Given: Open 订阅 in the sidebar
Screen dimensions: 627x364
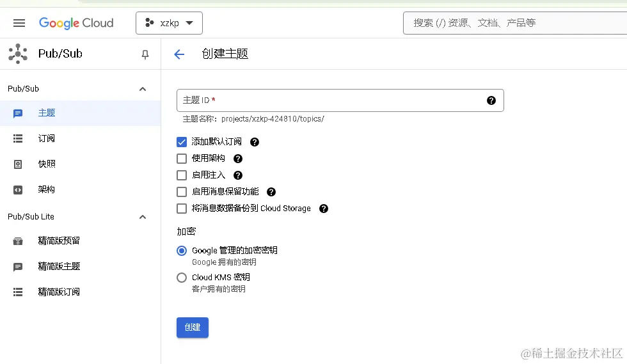Looking at the screenshot, I should pyautogui.click(x=80, y=138).
